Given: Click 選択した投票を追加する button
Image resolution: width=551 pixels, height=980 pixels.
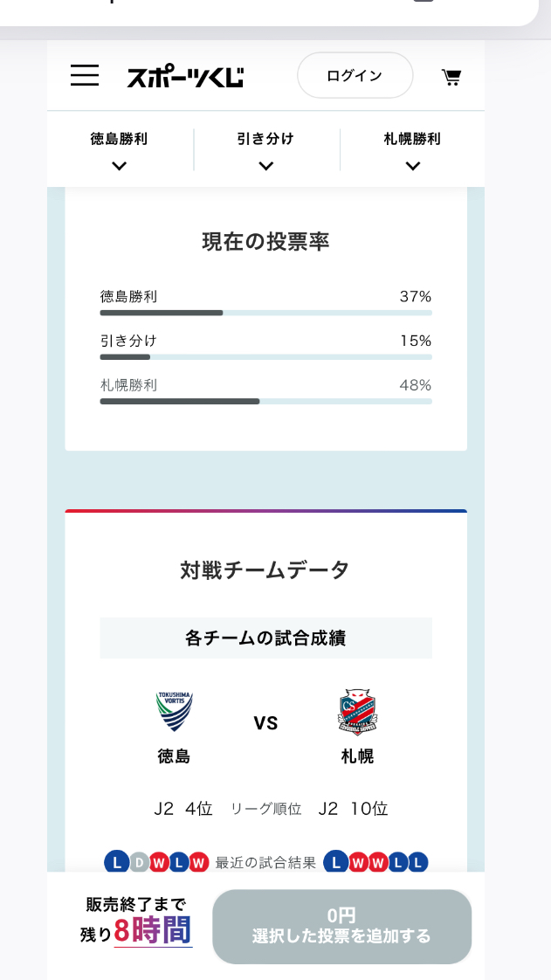Looking at the screenshot, I should coord(341,926).
